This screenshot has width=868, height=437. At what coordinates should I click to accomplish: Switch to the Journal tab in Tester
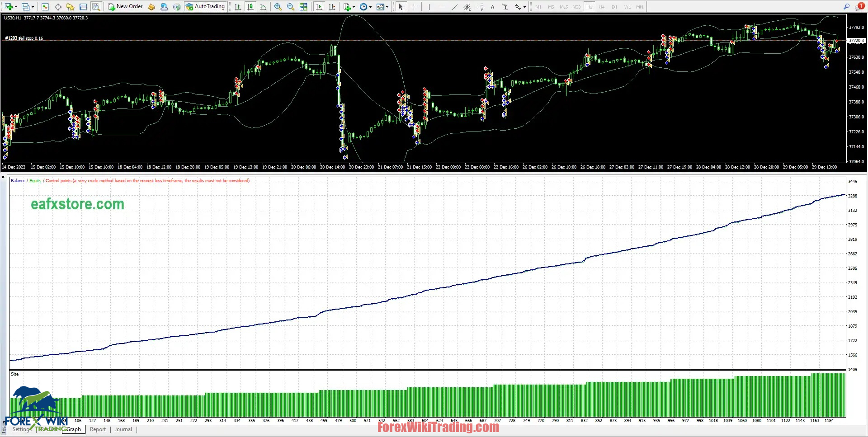123,429
